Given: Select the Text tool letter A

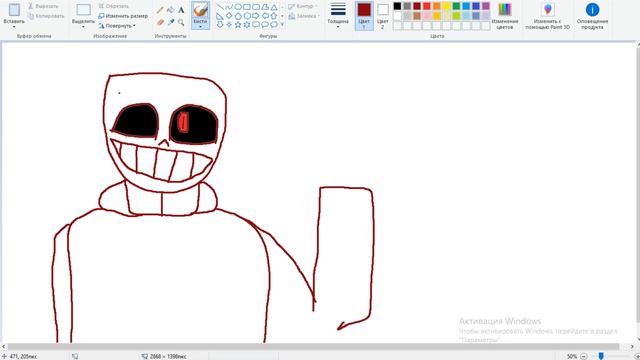Looking at the screenshot, I should [181, 10].
